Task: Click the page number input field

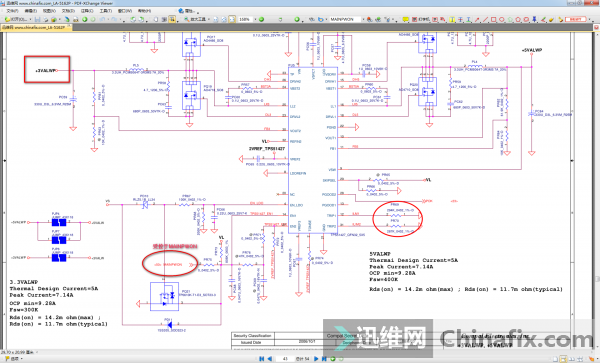Action: tap(285, 359)
